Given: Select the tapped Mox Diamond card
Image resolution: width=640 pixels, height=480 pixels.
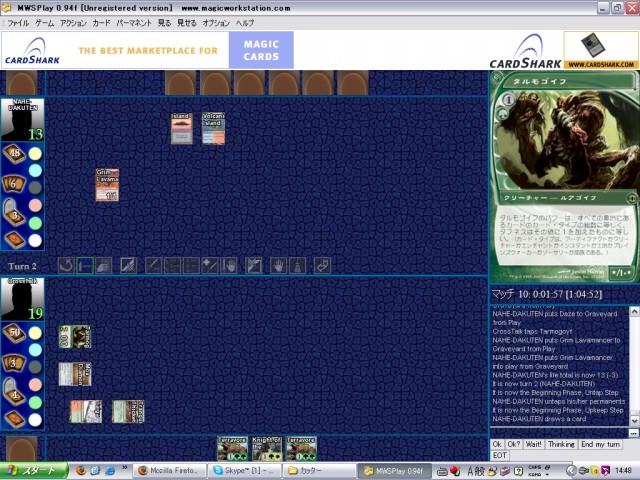Looking at the screenshot, I should click(75, 374).
